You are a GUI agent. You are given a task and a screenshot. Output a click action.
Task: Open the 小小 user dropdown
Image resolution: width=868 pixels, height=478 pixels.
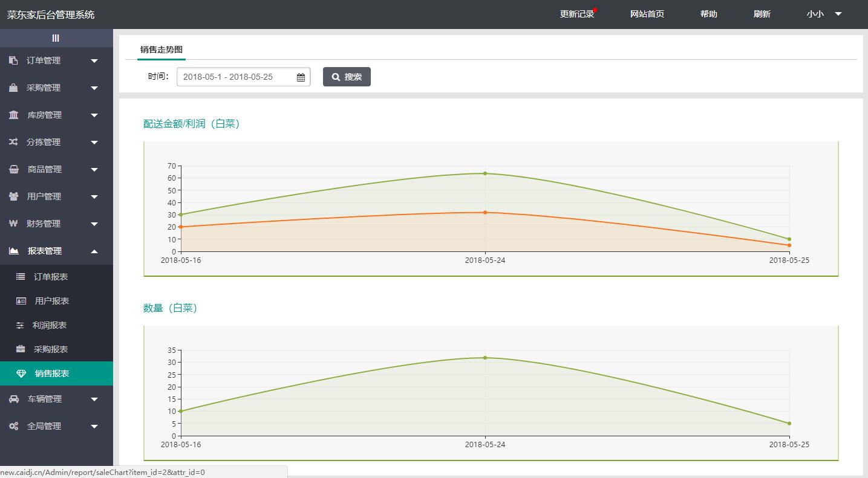pos(824,14)
